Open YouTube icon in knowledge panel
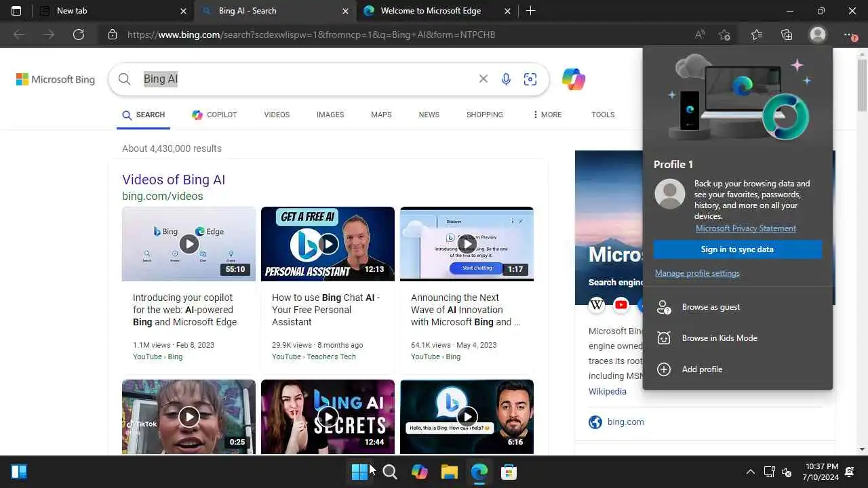 tap(621, 305)
